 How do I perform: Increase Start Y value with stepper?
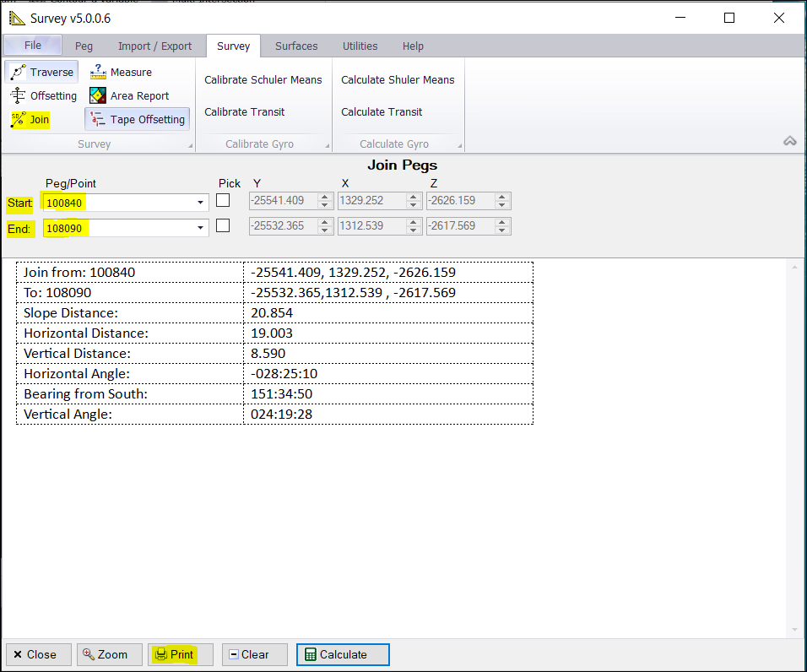[325, 198]
